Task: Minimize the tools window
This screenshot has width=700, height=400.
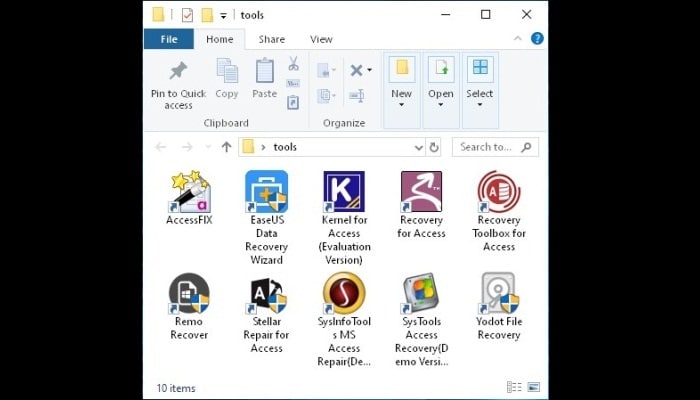Action: tap(446, 15)
